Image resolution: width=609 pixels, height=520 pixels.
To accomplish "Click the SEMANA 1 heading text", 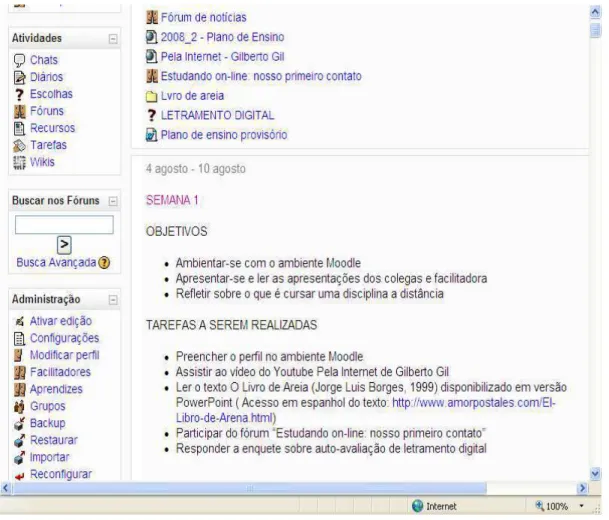I will [x=172, y=200].
